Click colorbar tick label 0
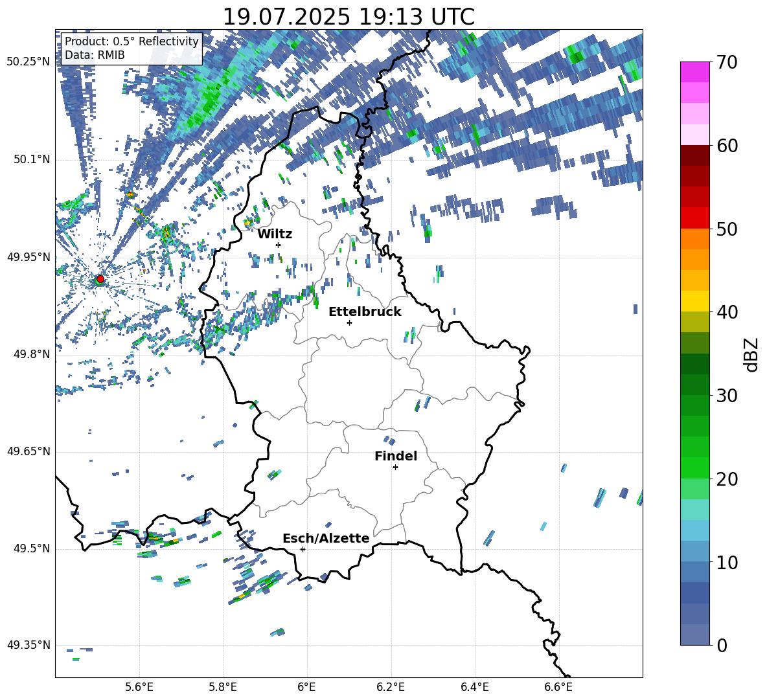Image resolution: width=767 pixels, height=700 pixels. [722, 645]
